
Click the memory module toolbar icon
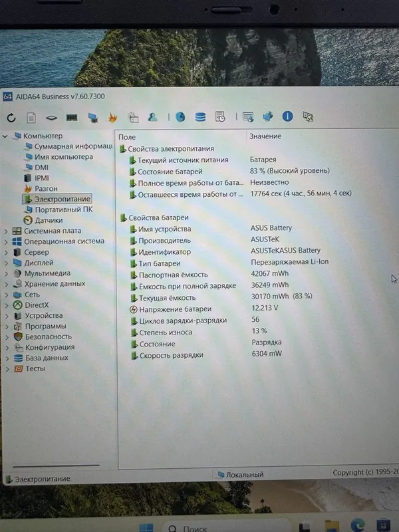(x=72, y=118)
